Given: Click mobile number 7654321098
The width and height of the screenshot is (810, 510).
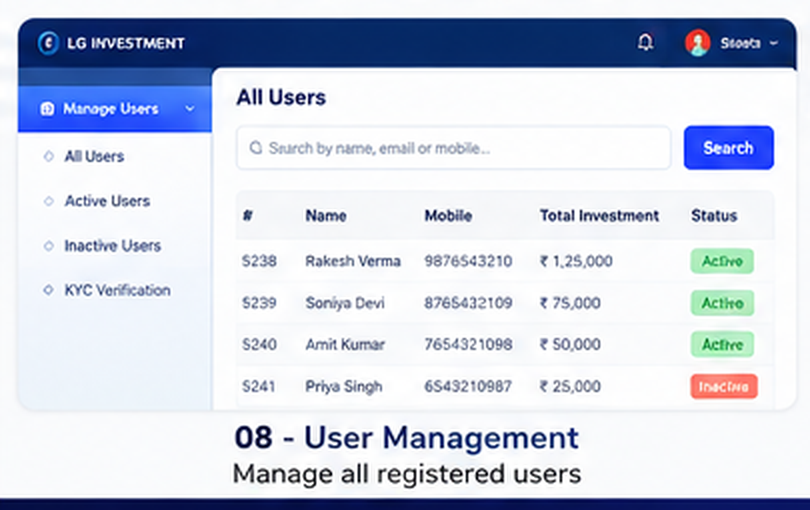Looking at the screenshot, I should click(x=468, y=344).
